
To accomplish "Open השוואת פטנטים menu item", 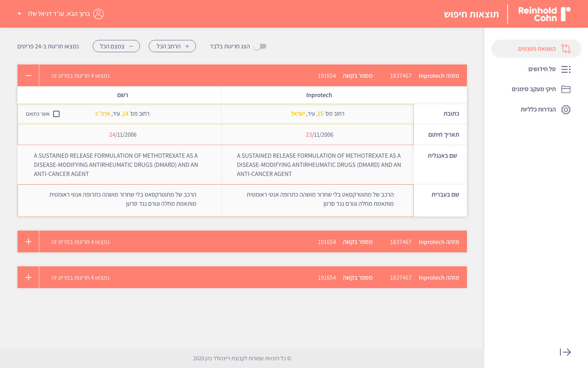I will click(x=536, y=49).
